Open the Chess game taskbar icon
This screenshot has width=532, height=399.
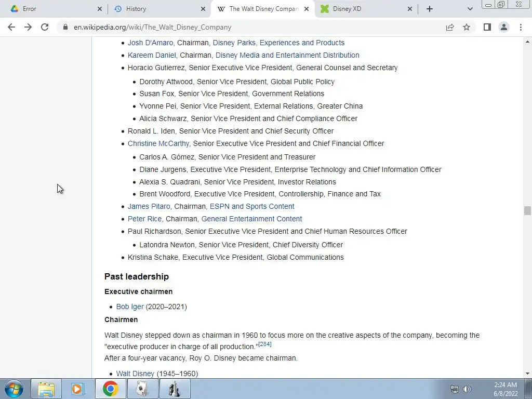[x=175, y=389]
